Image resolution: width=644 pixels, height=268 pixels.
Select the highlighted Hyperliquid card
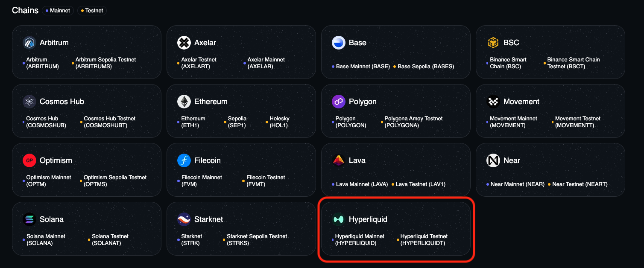pos(396,229)
